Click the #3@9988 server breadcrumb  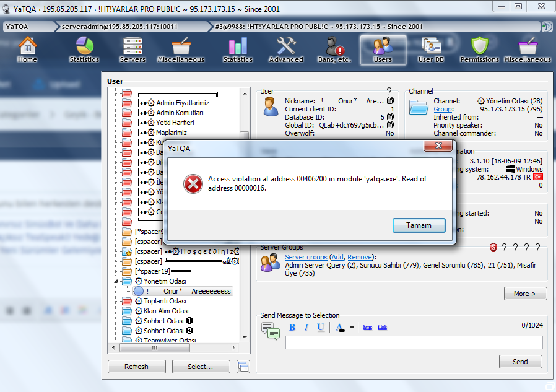click(x=375, y=27)
